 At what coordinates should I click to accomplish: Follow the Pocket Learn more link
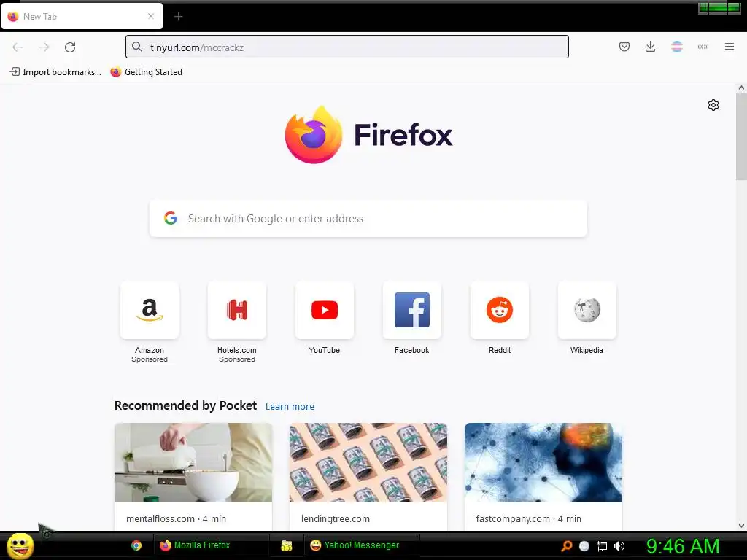[290, 407]
